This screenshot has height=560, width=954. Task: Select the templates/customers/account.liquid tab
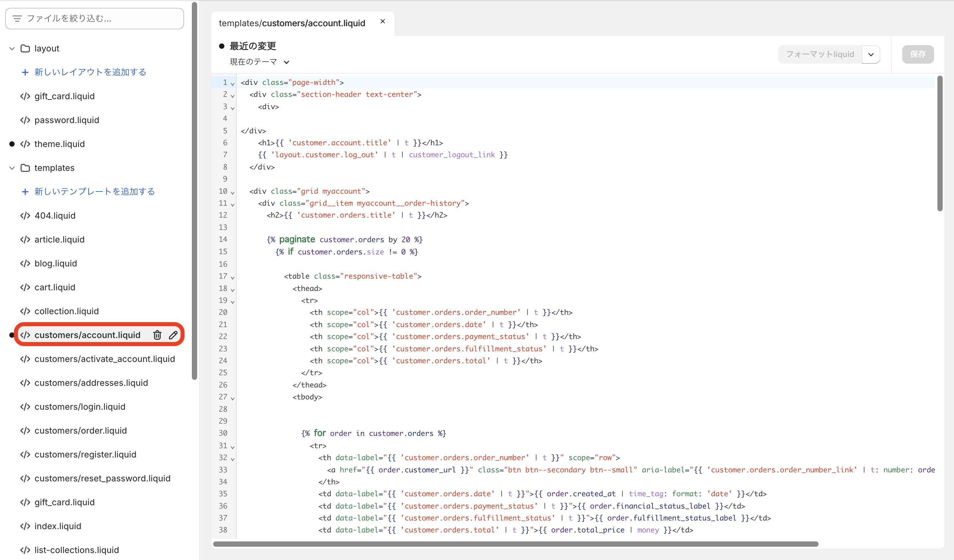tap(292, 23)
